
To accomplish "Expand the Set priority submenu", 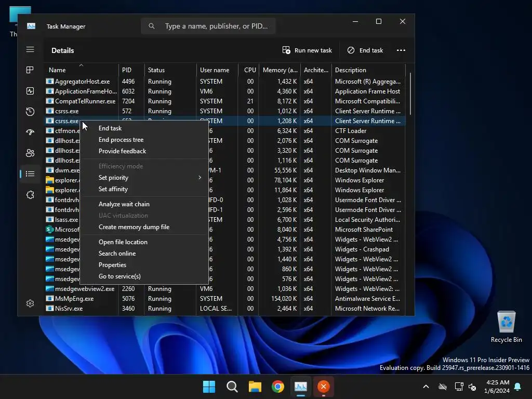I will click(x=144, y=178).
